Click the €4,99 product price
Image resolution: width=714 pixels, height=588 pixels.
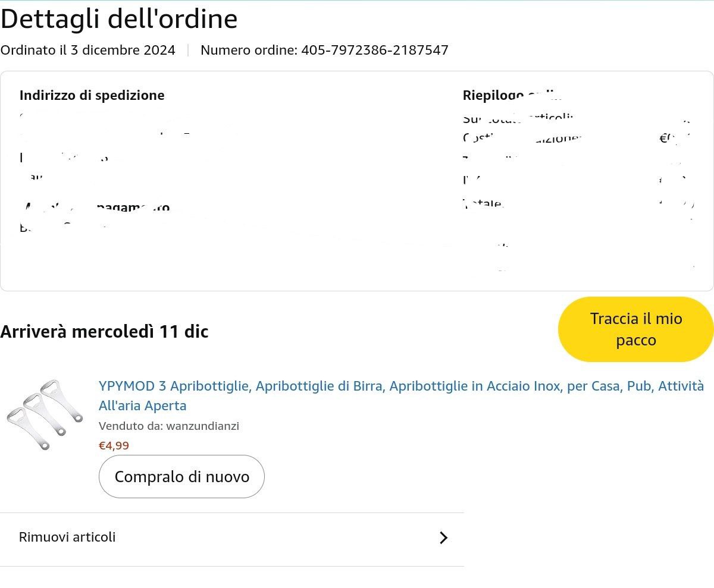point(114,445)
